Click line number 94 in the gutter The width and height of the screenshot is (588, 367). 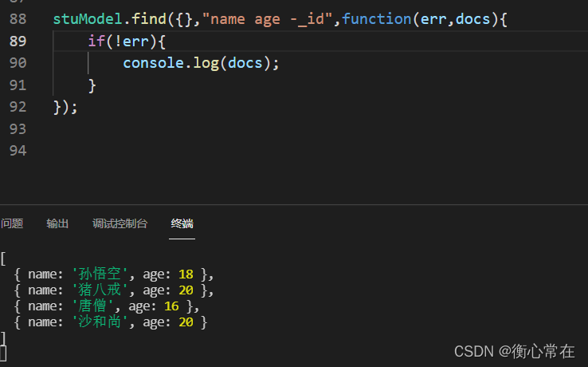(18, 151)
